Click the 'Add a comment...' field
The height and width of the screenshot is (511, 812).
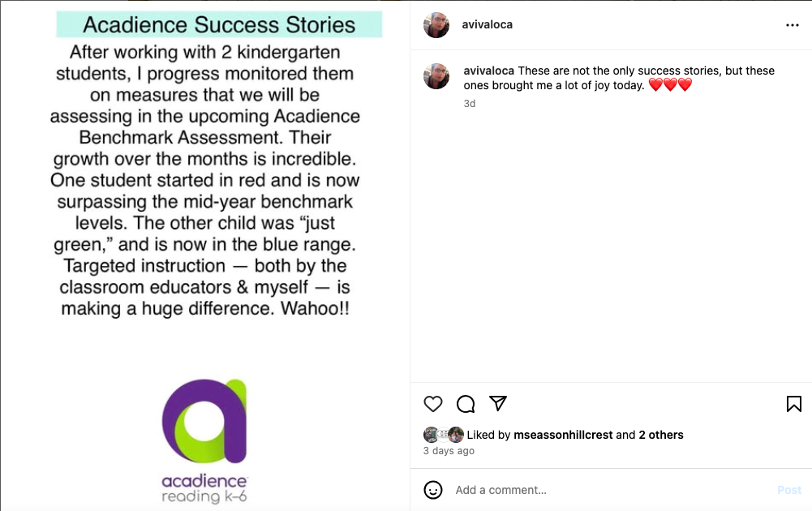pyautogui.click(x=611, y=490)
